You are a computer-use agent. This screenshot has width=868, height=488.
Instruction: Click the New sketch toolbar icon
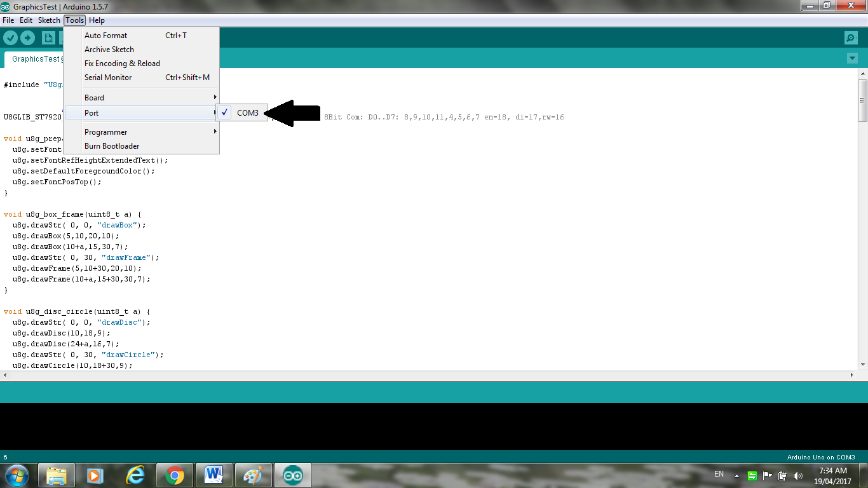48,38
